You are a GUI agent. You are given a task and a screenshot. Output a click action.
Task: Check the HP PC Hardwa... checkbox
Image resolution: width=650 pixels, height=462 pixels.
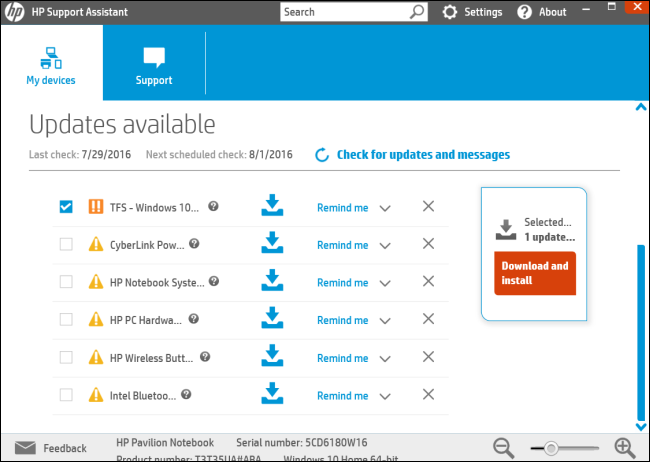click(66, 319)
